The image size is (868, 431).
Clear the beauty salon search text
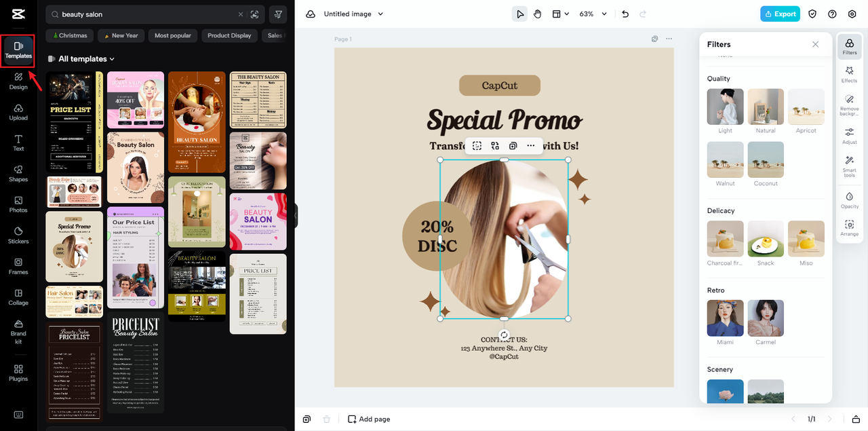point(240,14)
